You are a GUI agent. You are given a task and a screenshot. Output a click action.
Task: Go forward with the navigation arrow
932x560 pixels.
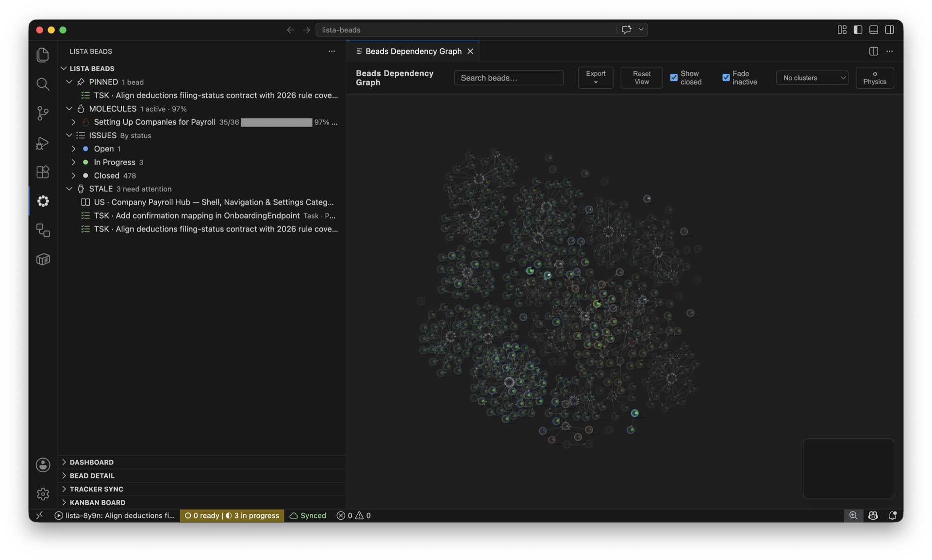point(306,30)
